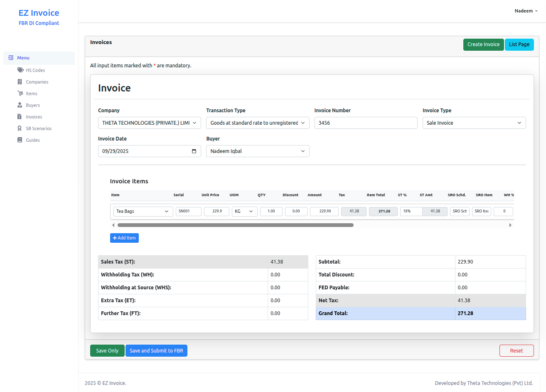
Task: Click the Add Item button
Action: pos(124,238)
